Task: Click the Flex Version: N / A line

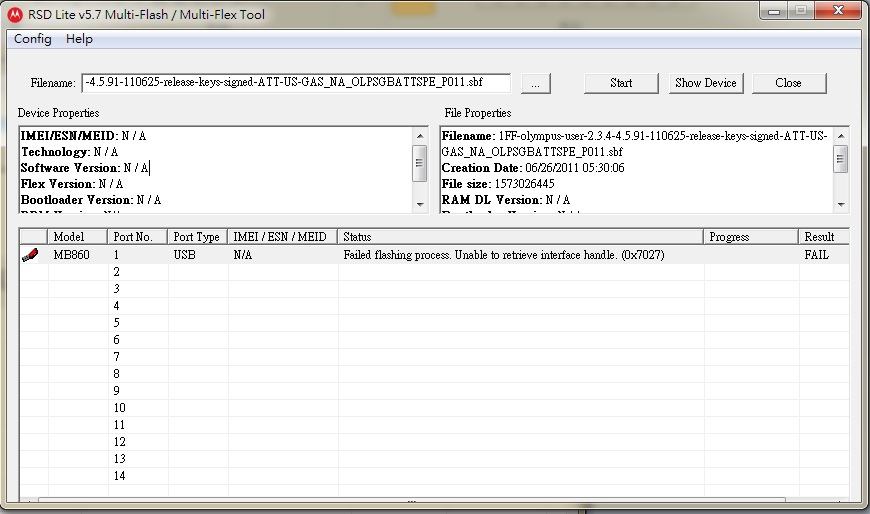Action: 72,184
